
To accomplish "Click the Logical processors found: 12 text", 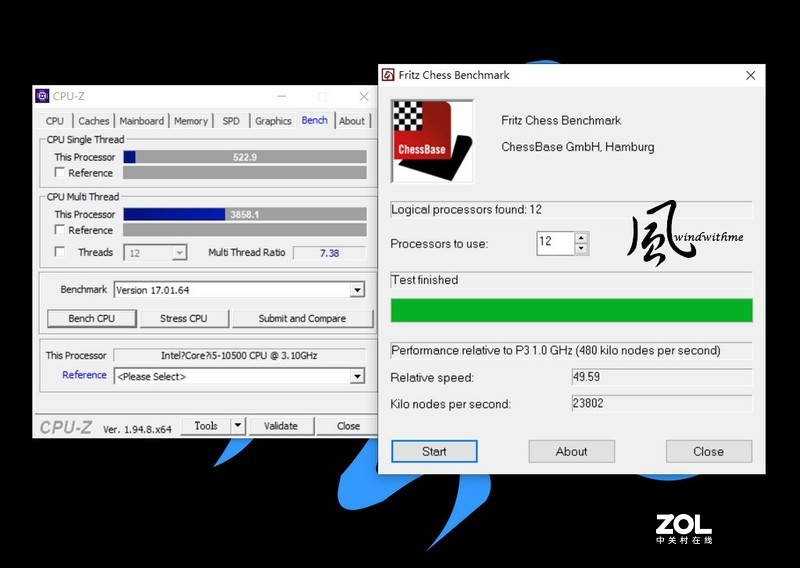I will point(466,210).
